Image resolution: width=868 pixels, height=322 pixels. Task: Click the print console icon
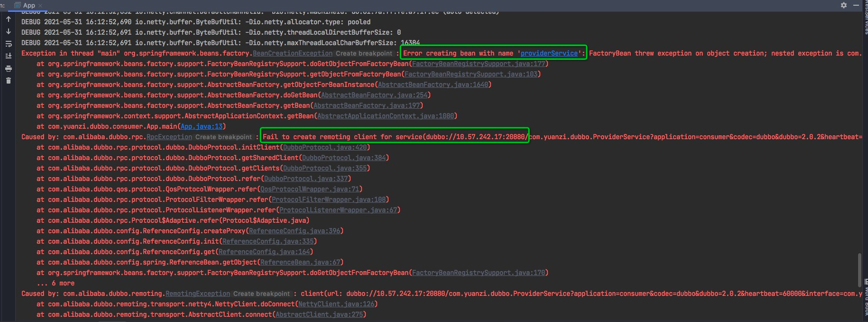pos(9,68)
